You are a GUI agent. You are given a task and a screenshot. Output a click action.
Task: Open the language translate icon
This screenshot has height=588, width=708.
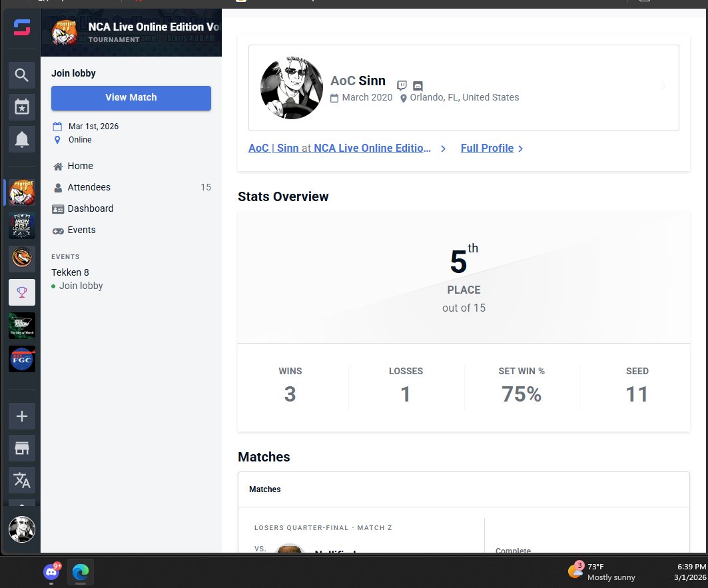(x=22, y=481)
